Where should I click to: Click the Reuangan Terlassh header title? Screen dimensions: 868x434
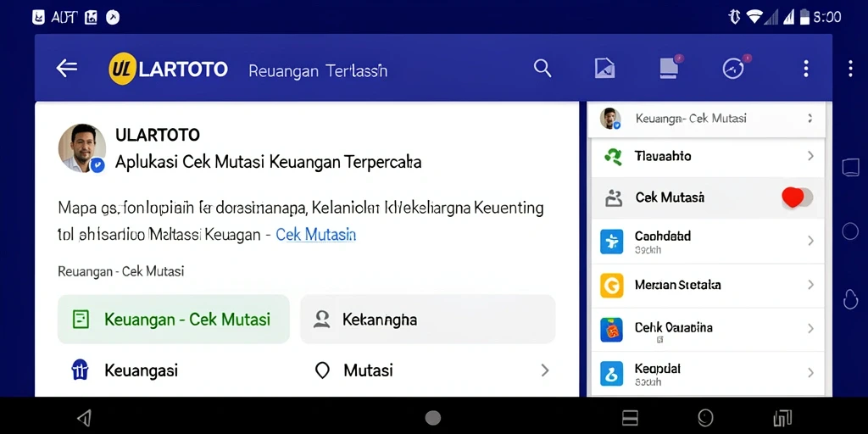coord(318,71)
